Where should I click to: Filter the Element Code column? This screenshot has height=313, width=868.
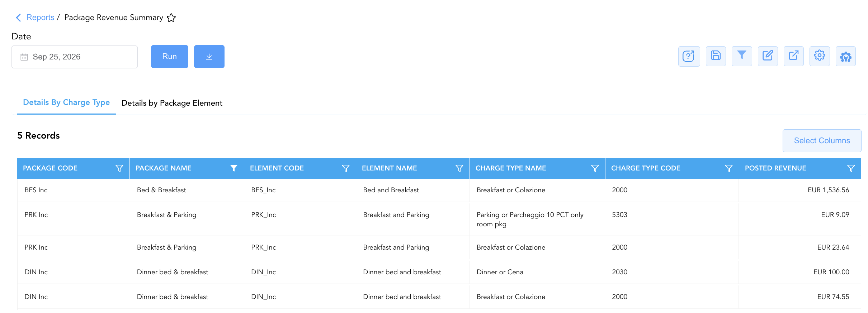pyautogui.click(x=346, y=168)
